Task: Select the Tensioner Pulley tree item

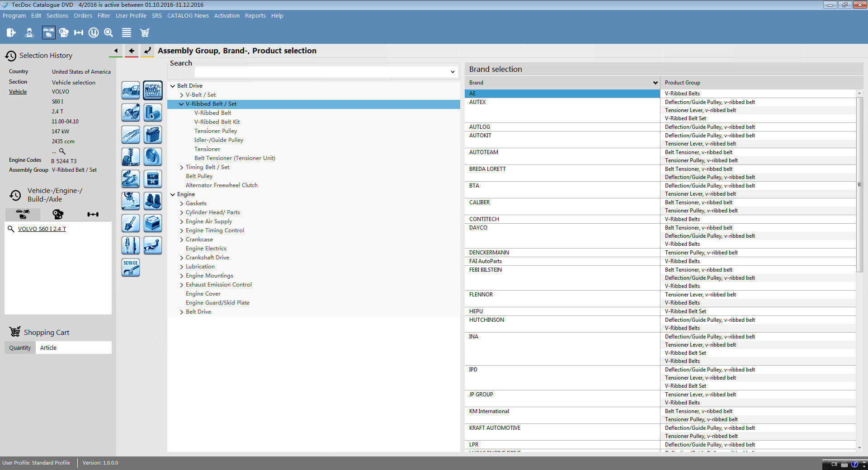Action: (x=216, y=131)
